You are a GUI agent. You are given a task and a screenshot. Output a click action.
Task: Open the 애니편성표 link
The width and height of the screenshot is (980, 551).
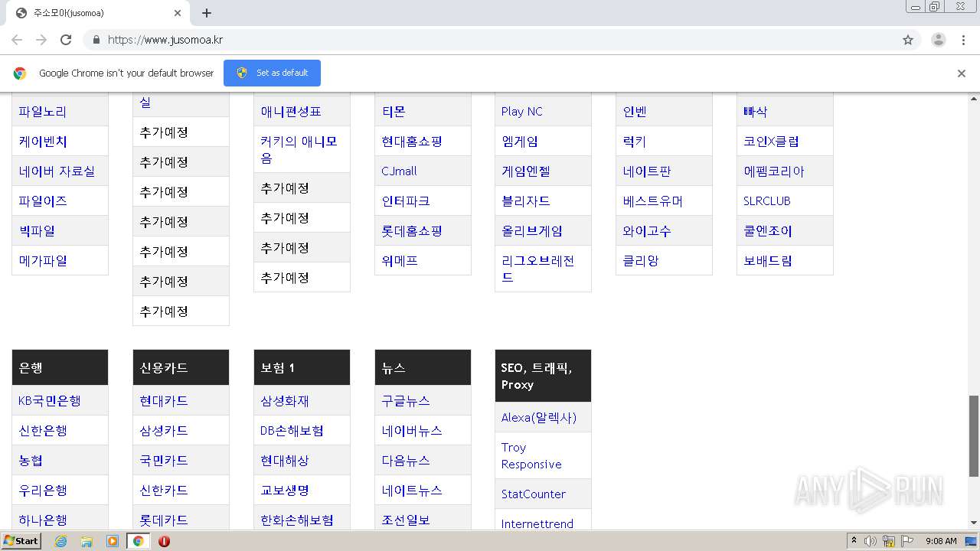[x=291, y=112]
